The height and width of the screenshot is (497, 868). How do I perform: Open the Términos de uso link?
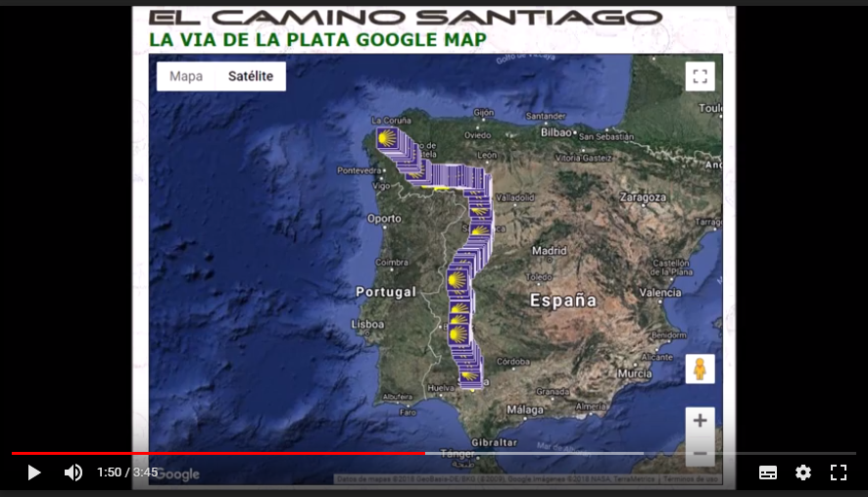pyautogui.click(x=692, y=479)
